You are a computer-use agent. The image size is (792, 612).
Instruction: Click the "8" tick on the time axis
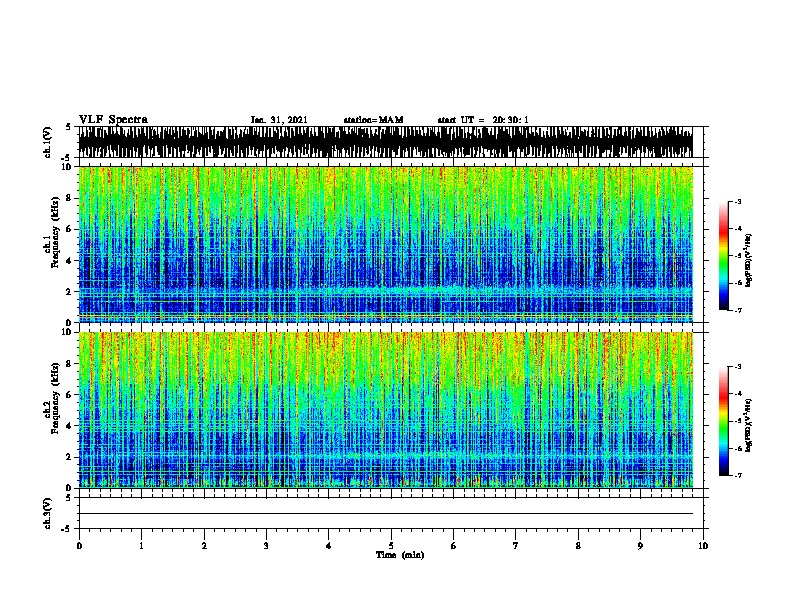coord(578,546)
